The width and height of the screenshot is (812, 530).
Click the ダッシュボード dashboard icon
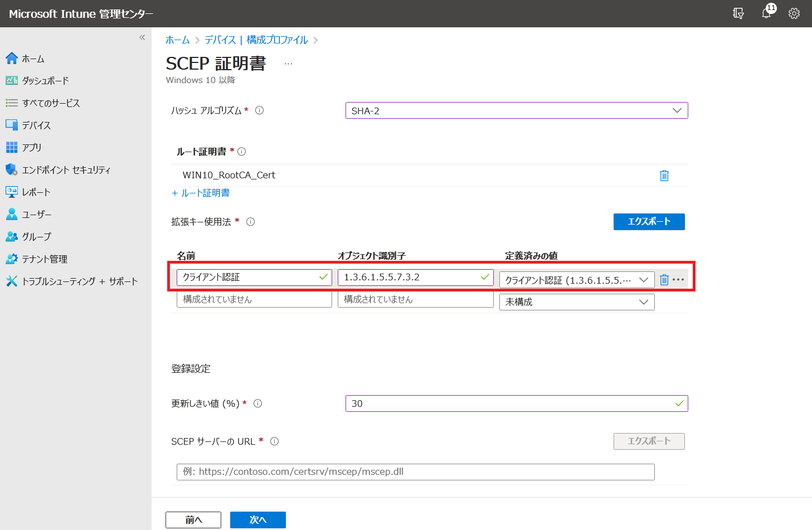[x=12, y=80]
